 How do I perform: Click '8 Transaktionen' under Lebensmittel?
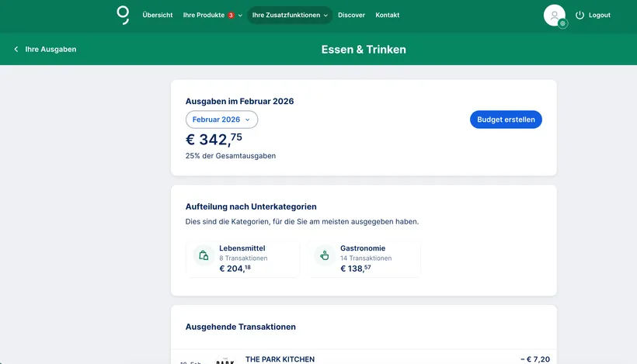pyautogui.click(x=243, y=258)
